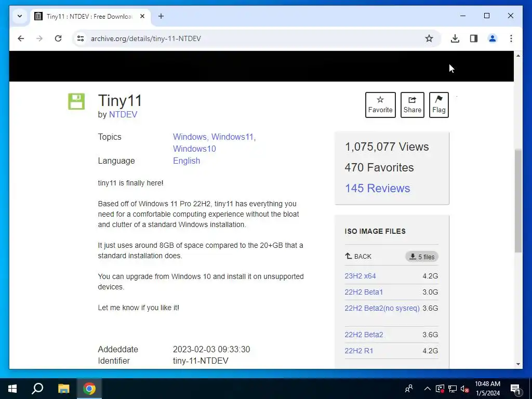
Task: Download all via 5 files button
Action: (422, 257)
